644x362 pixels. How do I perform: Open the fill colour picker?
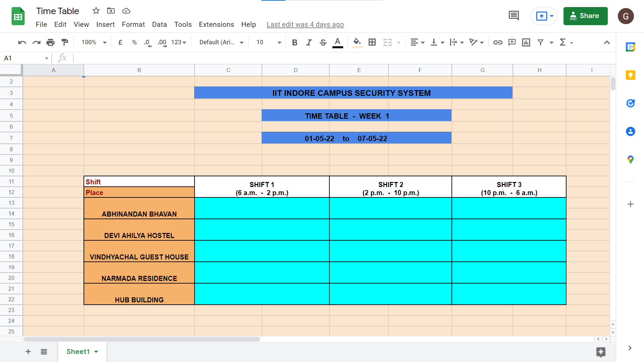click(x=357, y=42)
